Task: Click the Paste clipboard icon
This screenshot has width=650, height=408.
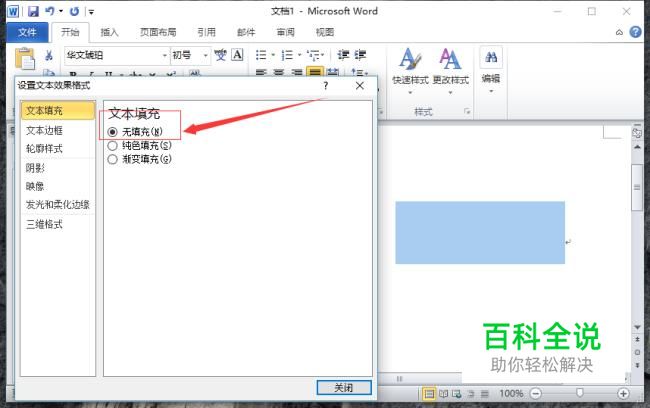Action: pyautogui.click(x=25, y=58)
